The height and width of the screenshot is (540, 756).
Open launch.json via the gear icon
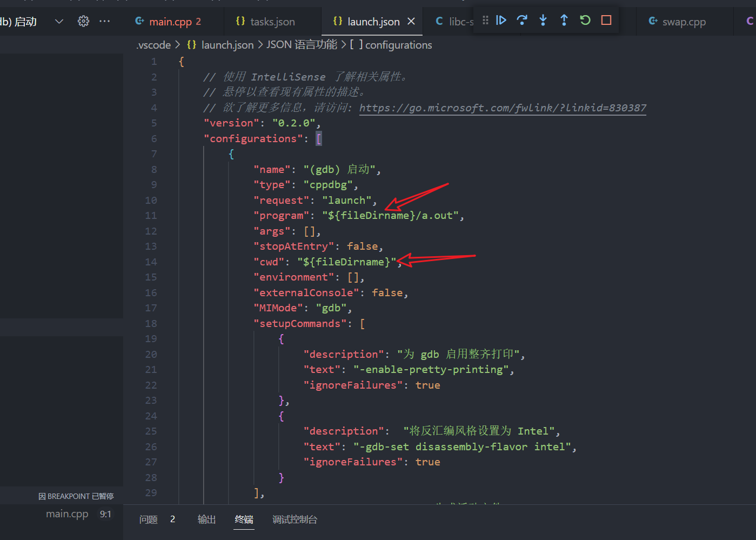[x=83, y=21]
